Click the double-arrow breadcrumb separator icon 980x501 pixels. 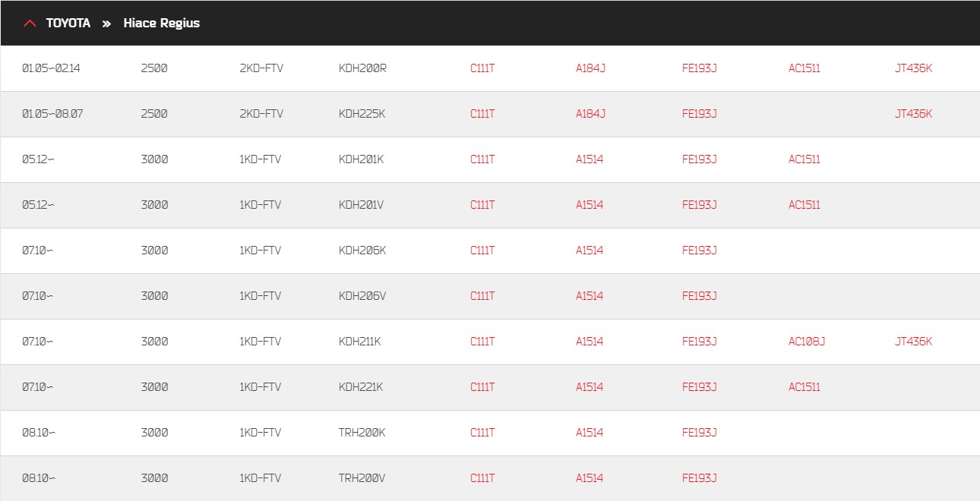[x=106, y=24]
